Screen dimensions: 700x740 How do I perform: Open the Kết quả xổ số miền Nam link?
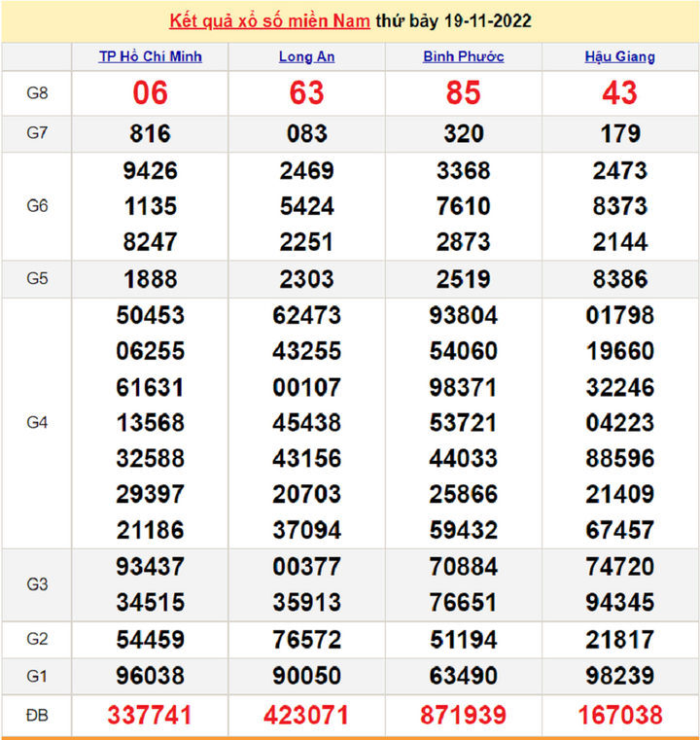click(269, 21)
